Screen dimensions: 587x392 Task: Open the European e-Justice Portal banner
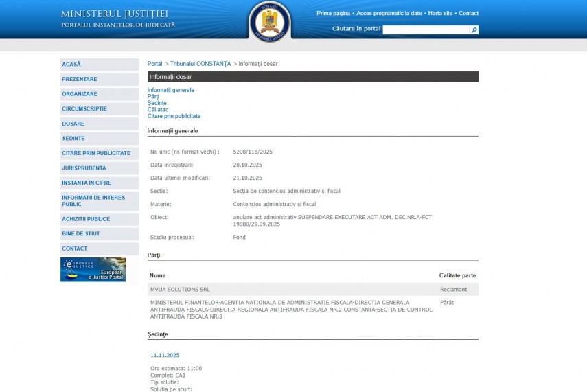pos(93,270)
